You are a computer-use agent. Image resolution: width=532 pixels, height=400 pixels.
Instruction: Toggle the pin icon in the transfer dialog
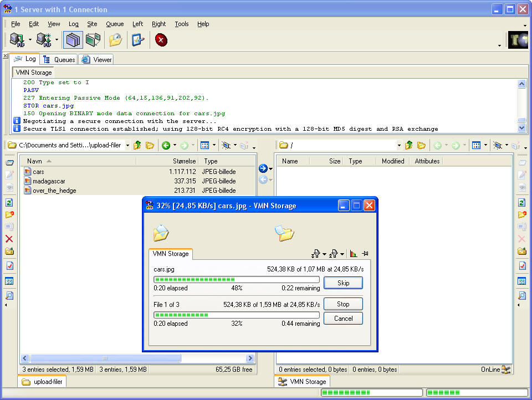365,254
